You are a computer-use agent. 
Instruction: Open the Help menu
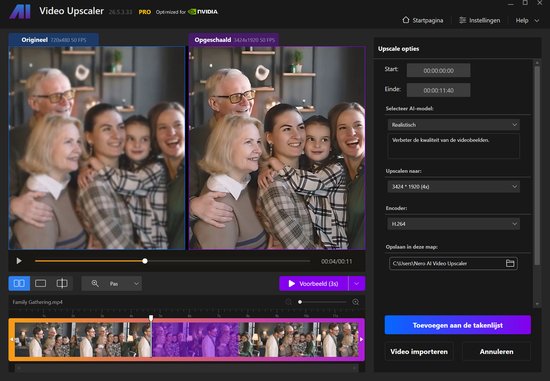coord(522,20)
